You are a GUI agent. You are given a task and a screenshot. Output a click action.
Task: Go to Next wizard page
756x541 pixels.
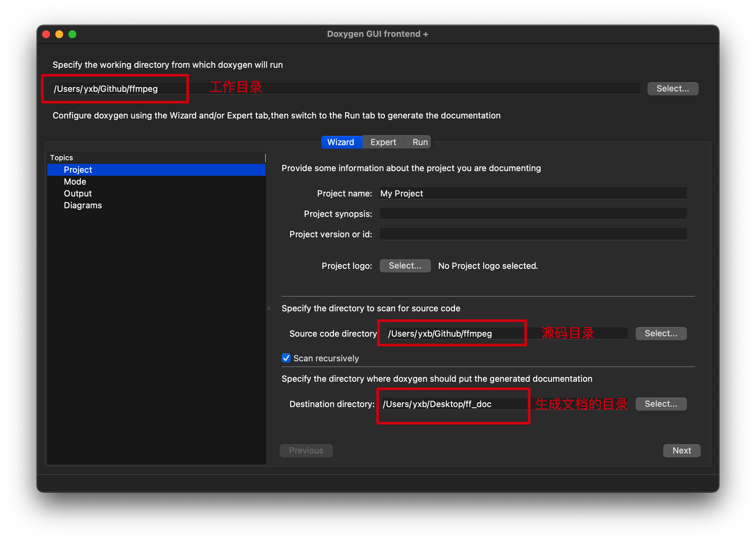point(682,451)
